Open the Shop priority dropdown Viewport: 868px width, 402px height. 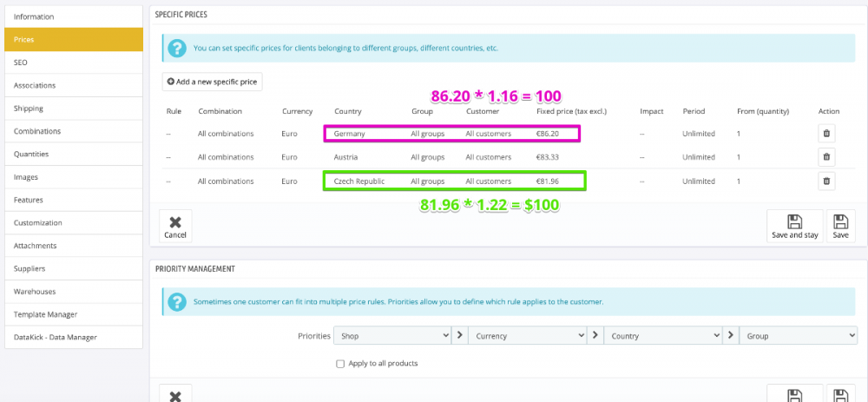coord(394,335)
